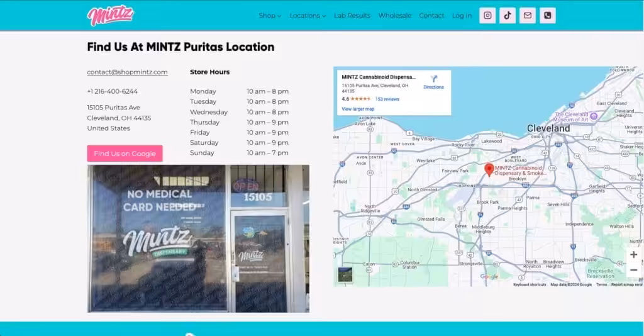Expand the Shop dropdown menu
The image size is (644, 336).
click(270, 16)
